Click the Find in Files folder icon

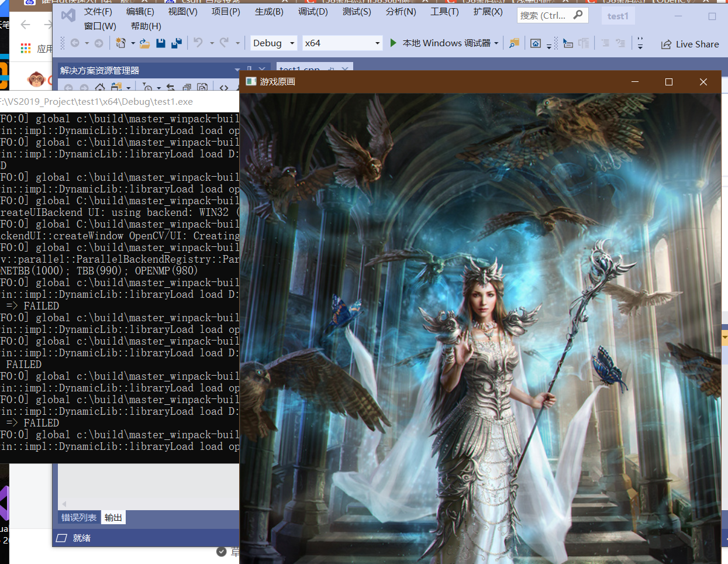coord(514,43)
